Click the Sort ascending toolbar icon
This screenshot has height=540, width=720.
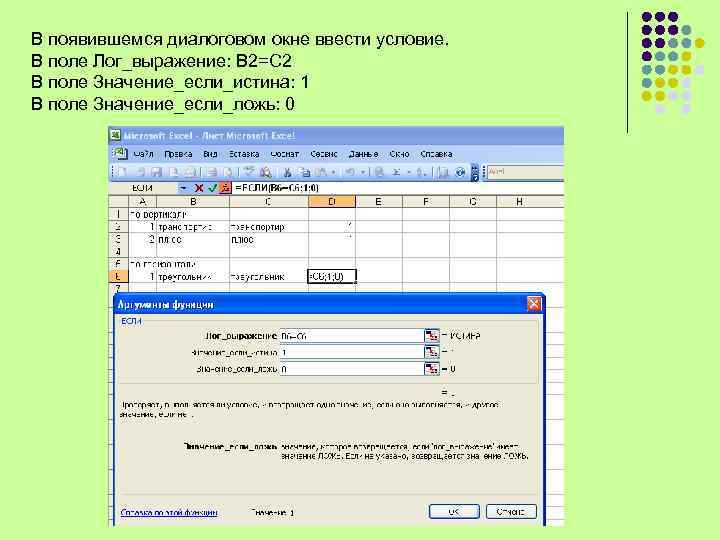420,172
